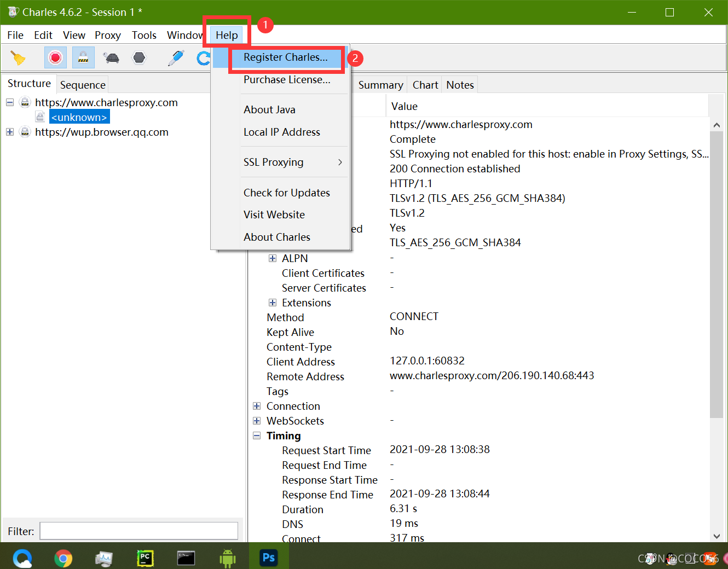Click Visit Website in the Help menu
Viewport: 728px width, 569px height.
point(274,214)
